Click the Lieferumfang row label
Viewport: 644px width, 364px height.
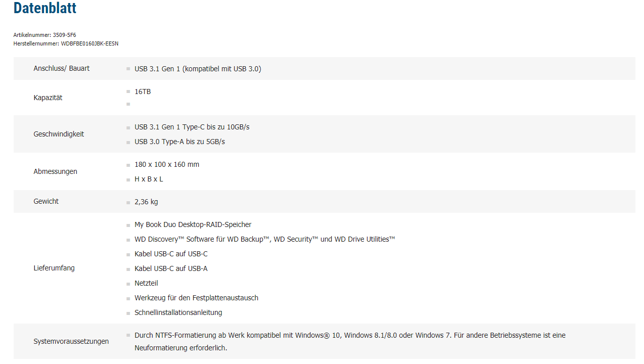pyautogui.click(x=54, y=268)
